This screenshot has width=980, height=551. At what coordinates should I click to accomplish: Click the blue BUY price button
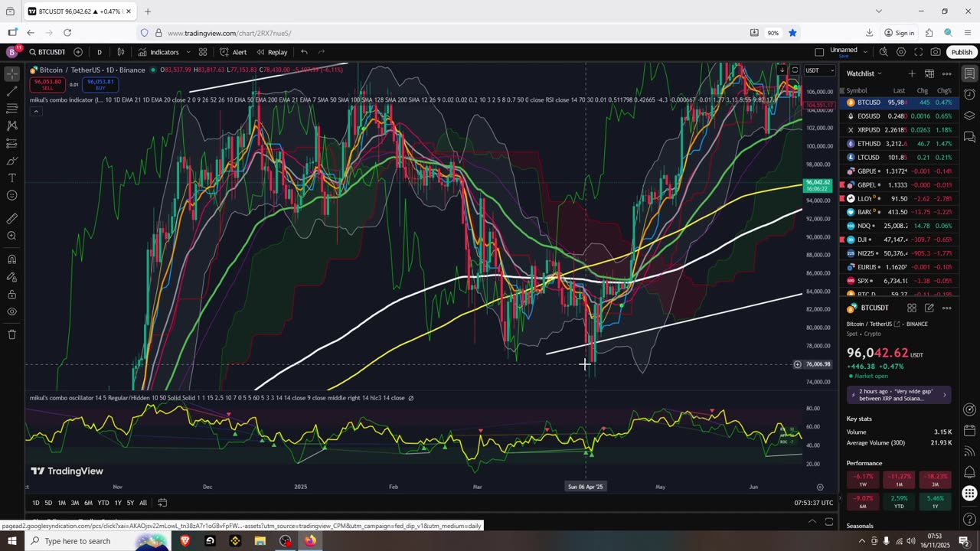(x=100, y=84)
